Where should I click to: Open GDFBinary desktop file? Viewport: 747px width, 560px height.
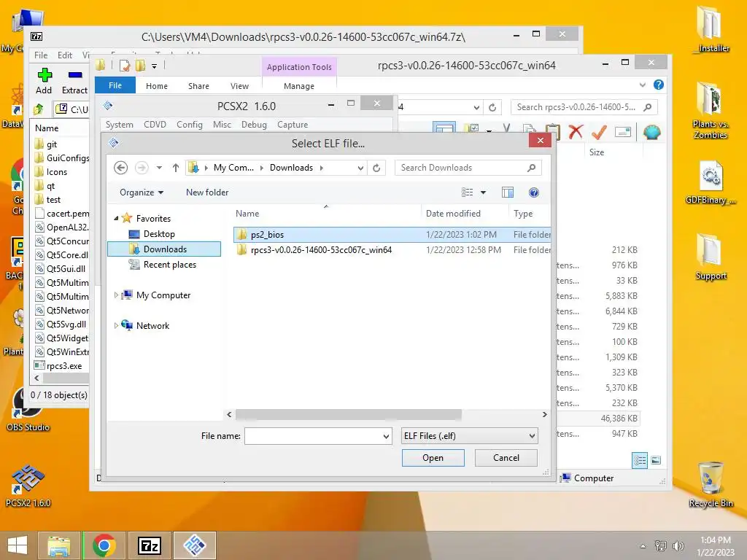(x=711, y=182)
